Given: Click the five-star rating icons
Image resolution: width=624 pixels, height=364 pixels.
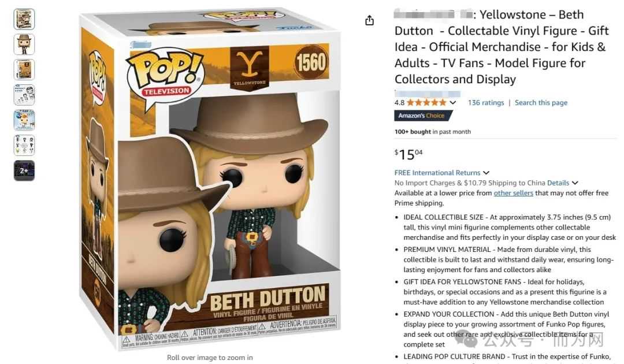Looking at the screenshot, I should click(426, 103).
